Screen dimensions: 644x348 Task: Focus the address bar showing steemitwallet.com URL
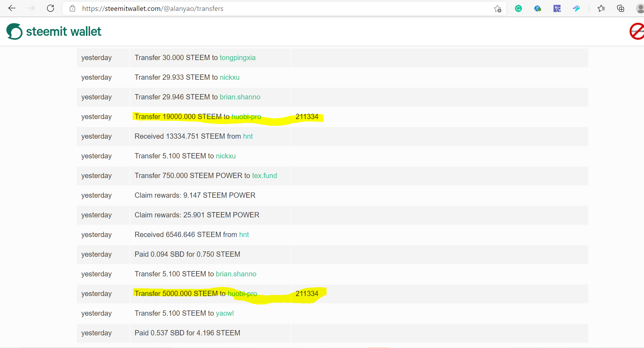(x=284, y=8)
